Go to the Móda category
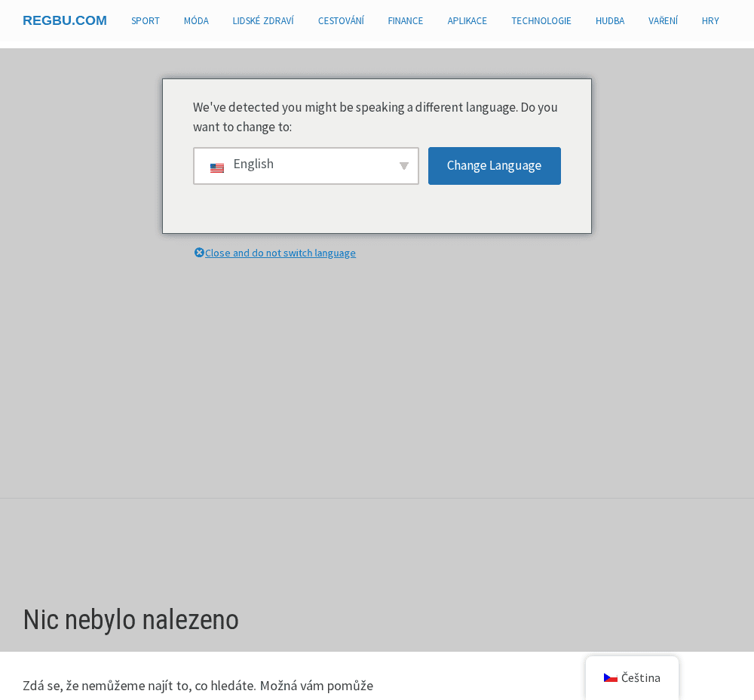The height and width of the screenshot is (700, 754). pyautogui.click(x=196, y=21)
